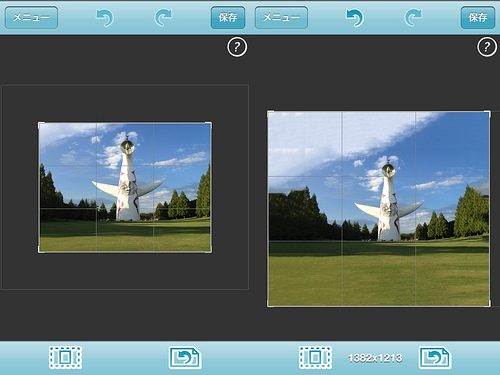Tap the 保存 button in the right panel
This screenshot has height=375, width=500.
pos(478,17)
